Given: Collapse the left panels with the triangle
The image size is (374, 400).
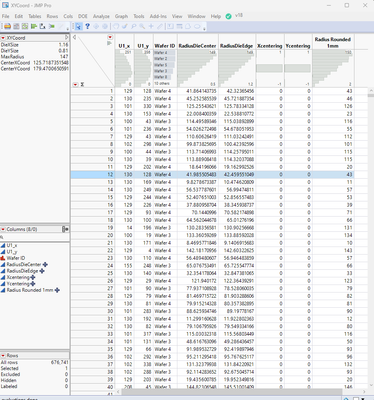Looking at the screenshot, I should click(74, 37).
